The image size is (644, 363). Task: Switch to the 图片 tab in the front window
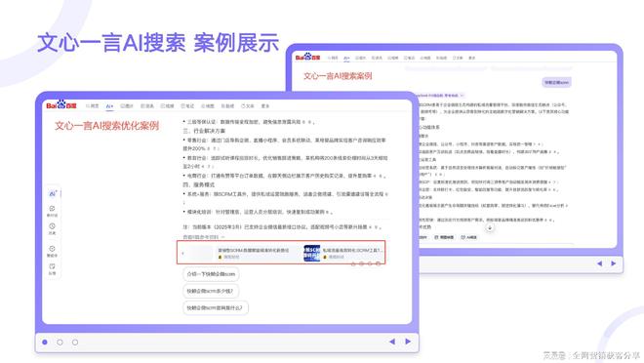point(127,106)
